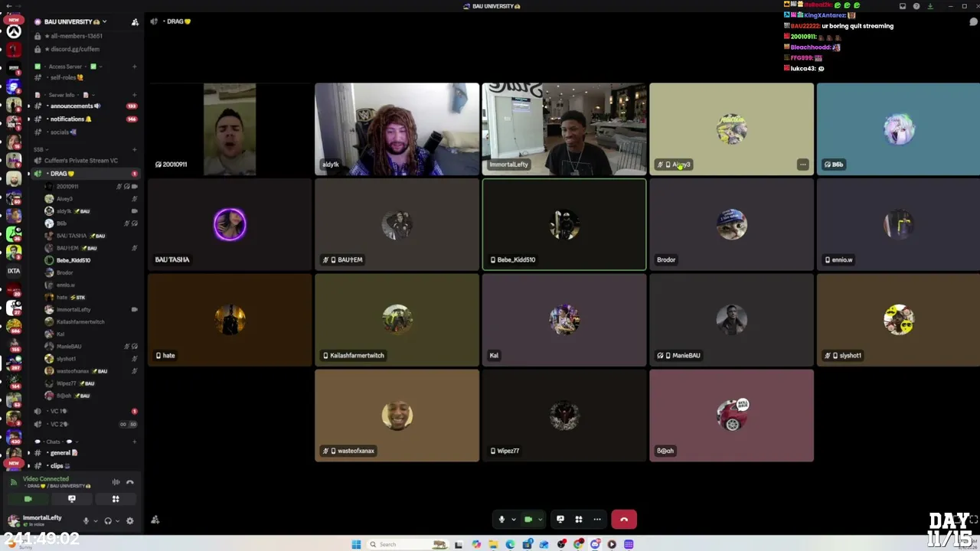Open the announcements channel
The height and width of the screenshot is (551, 980).
coord(84,106)
